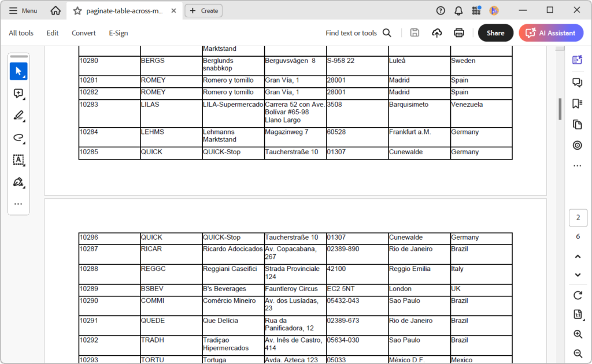Show the Bookmarks panel
This screenshot has height=364, width=592.
point(576,103)
